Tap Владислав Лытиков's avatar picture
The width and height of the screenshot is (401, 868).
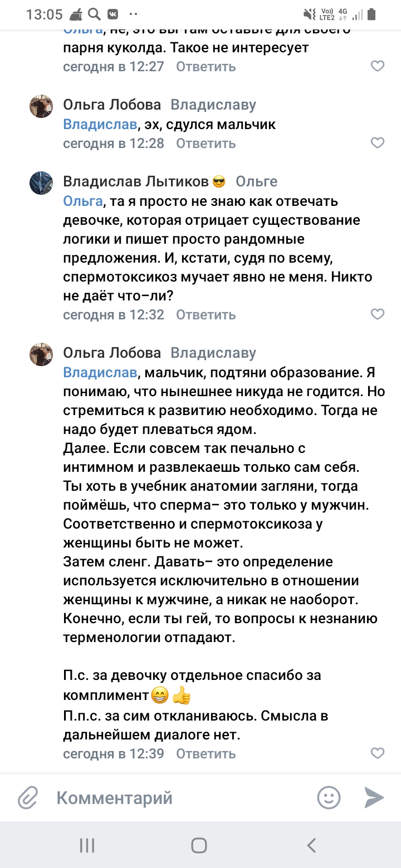pyautogui.click(x=41, y=184)
